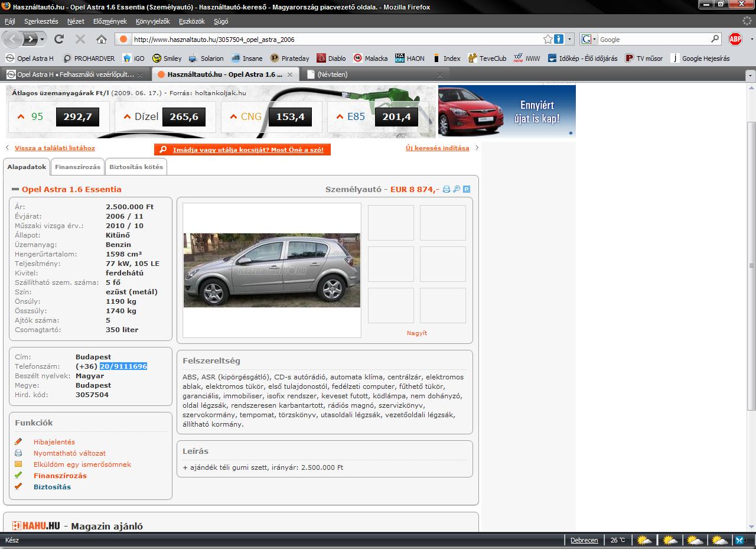Click the Új keresés indítása link
The width and height of the screenshot is (756, 549).
[438, 148]
